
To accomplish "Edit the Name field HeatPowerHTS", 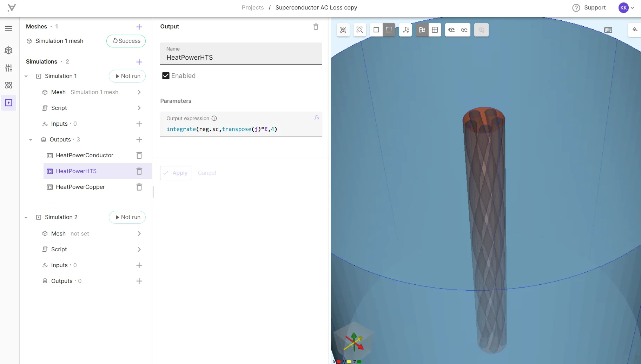I will coord(241,54).
